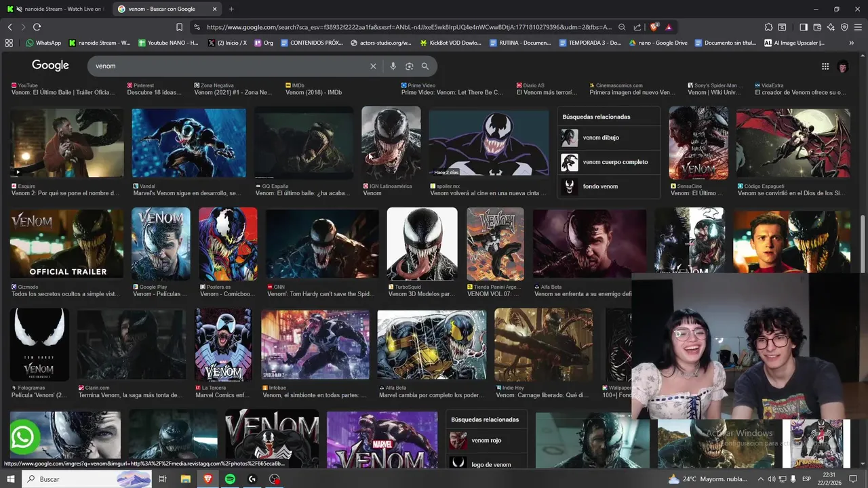The image size is (868, 488).
Task: Select related search fondo venom
Action: (609, 186)
